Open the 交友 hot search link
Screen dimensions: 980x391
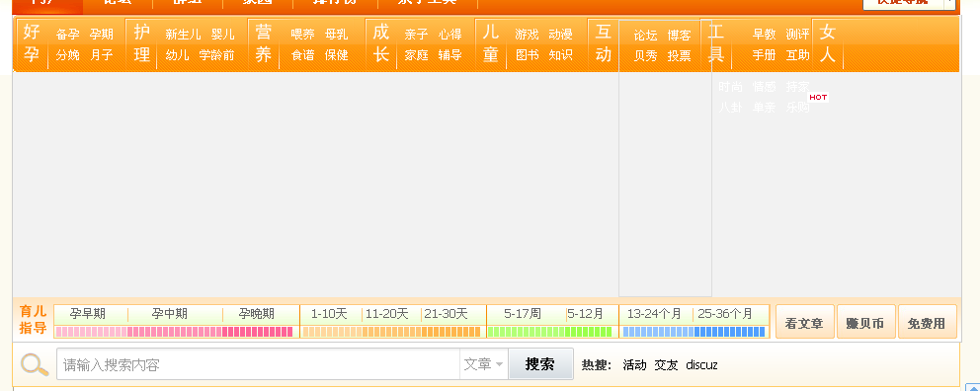(666, 364)
